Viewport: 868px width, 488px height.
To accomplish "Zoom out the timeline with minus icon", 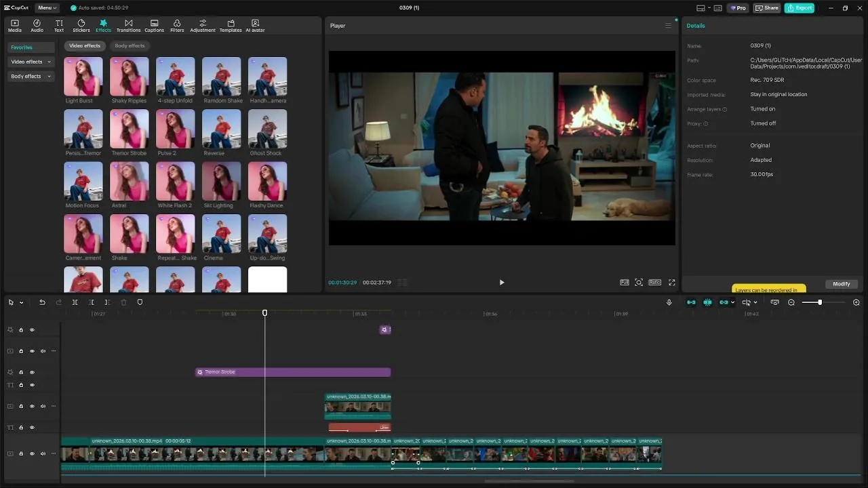I will click(x=791, y=302).
